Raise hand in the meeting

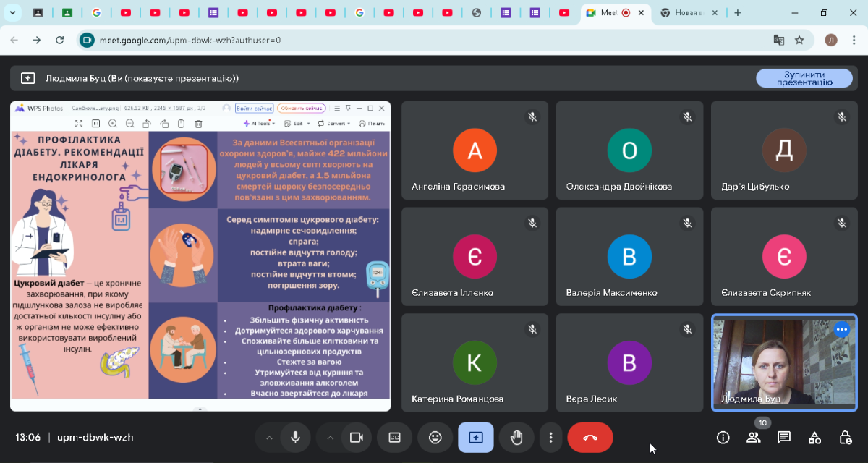point(516,438)
